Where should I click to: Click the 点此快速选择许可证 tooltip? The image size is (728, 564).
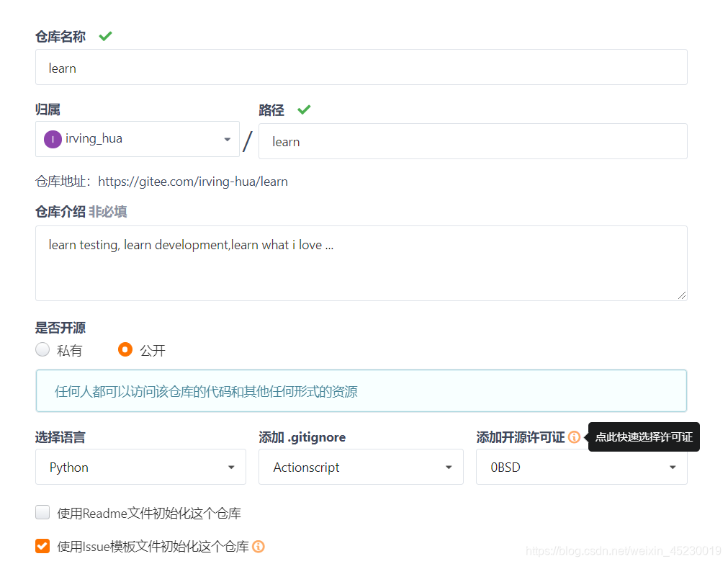coord(644,437)
